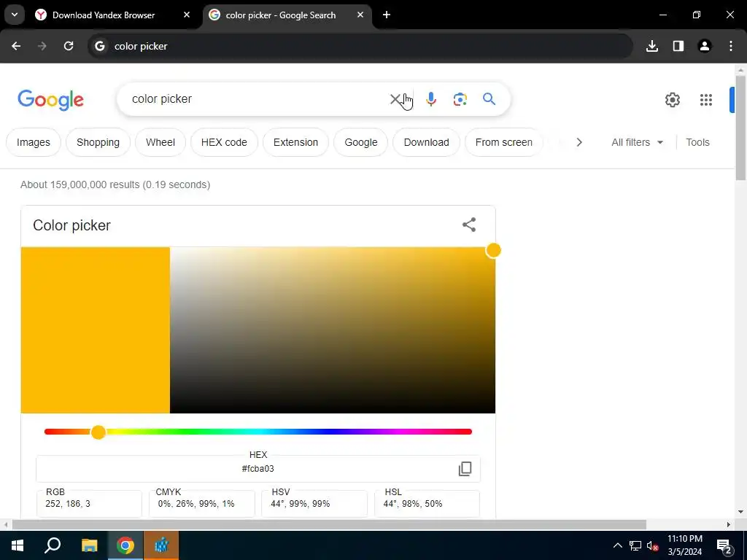
Task: Open File Explorer from taskbar
Action: tap(89, 545)
